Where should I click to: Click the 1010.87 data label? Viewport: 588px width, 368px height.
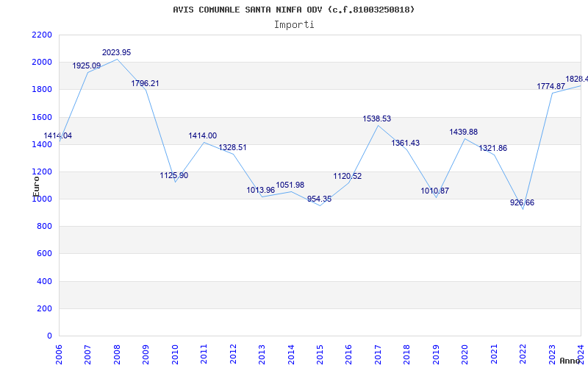point(435,191)
